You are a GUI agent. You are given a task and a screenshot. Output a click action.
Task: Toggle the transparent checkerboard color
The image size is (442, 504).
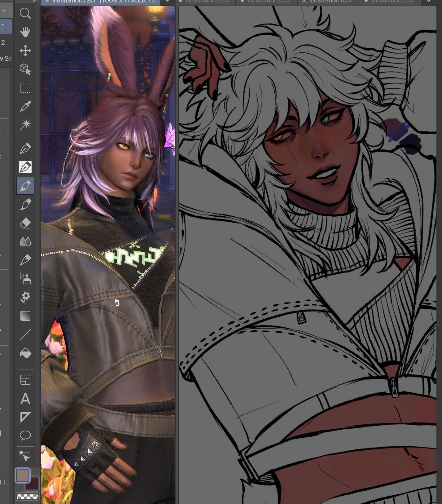point(27,497)
